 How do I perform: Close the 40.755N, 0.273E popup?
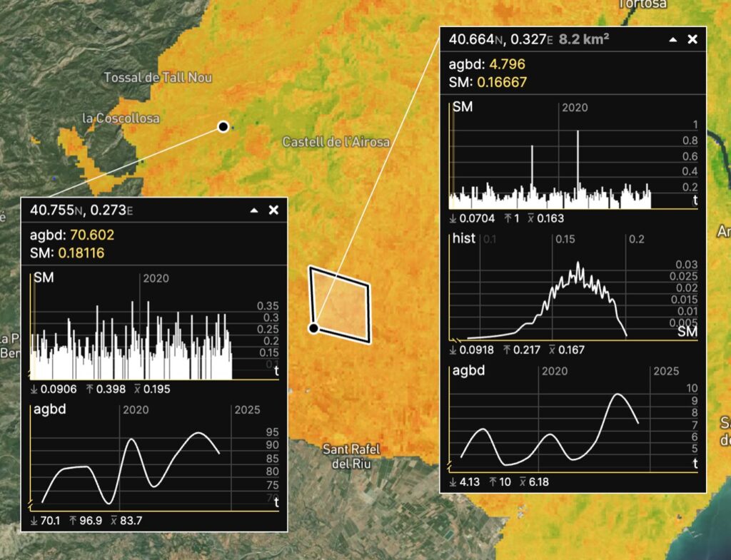click(273, 210)
